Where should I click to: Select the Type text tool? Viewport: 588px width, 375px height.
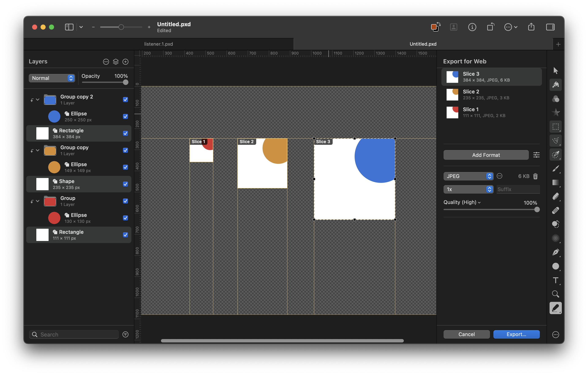pos(555,280)
